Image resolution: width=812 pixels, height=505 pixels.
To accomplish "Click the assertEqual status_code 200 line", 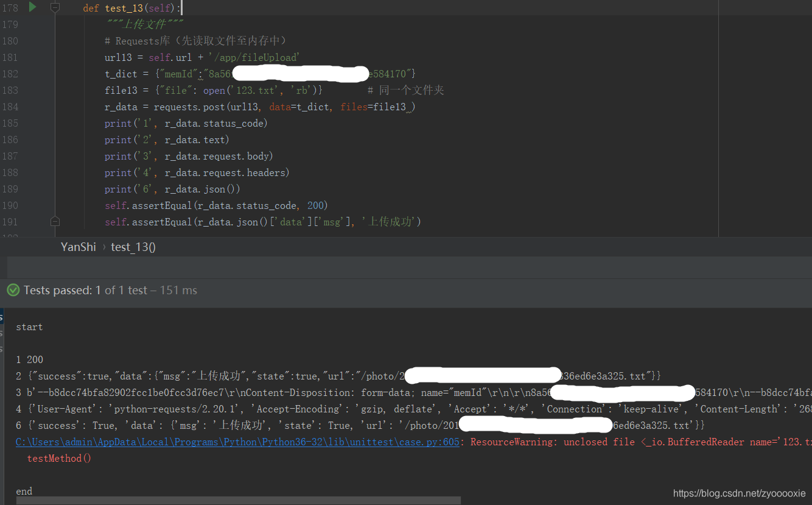I will 217,205.
